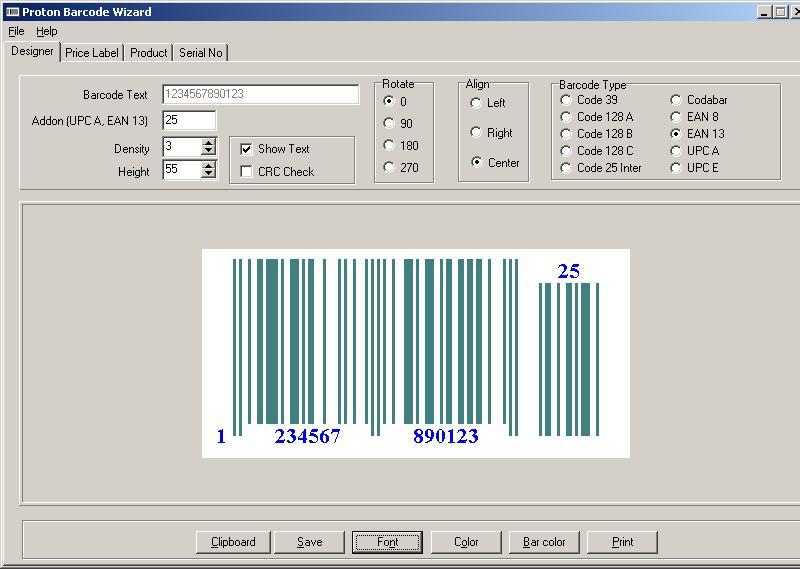Switch to the Price Label tab
Image resolution: width=800 pixels, height=569 pixels.
click(92, 53)
